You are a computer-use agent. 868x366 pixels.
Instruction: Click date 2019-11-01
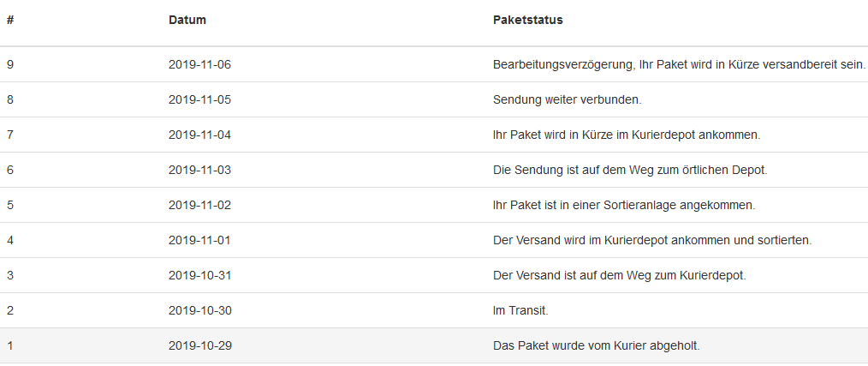tap(199, 241)
